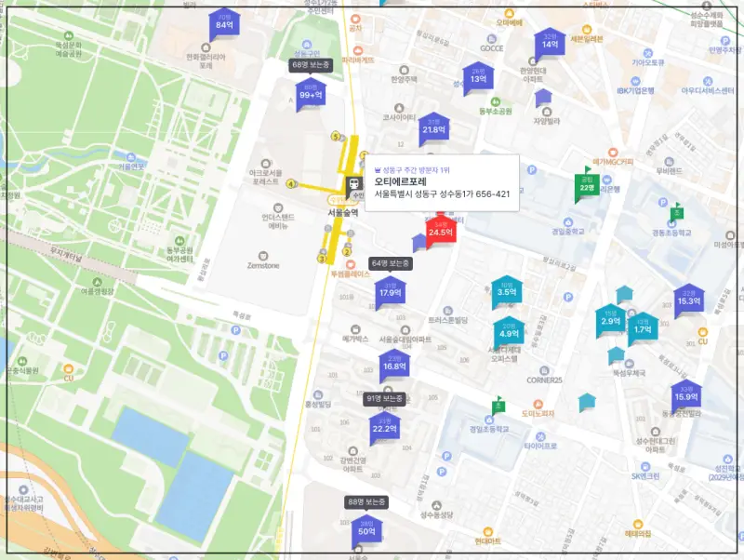Click the 50억 house marker
The image size is (744, 560).
coord(366,530)
